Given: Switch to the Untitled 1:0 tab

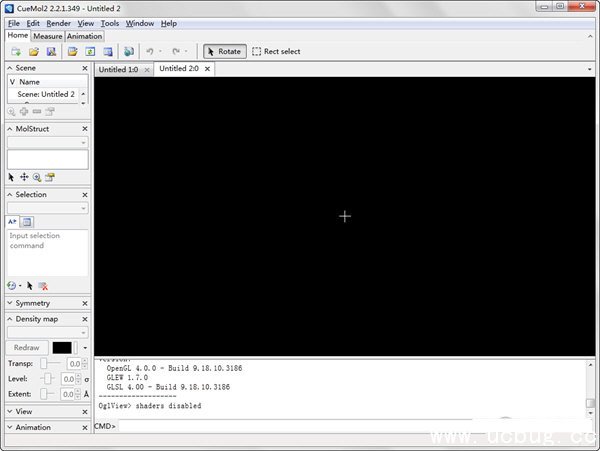Looking at the screenshot, I should (x=118, y=69).
